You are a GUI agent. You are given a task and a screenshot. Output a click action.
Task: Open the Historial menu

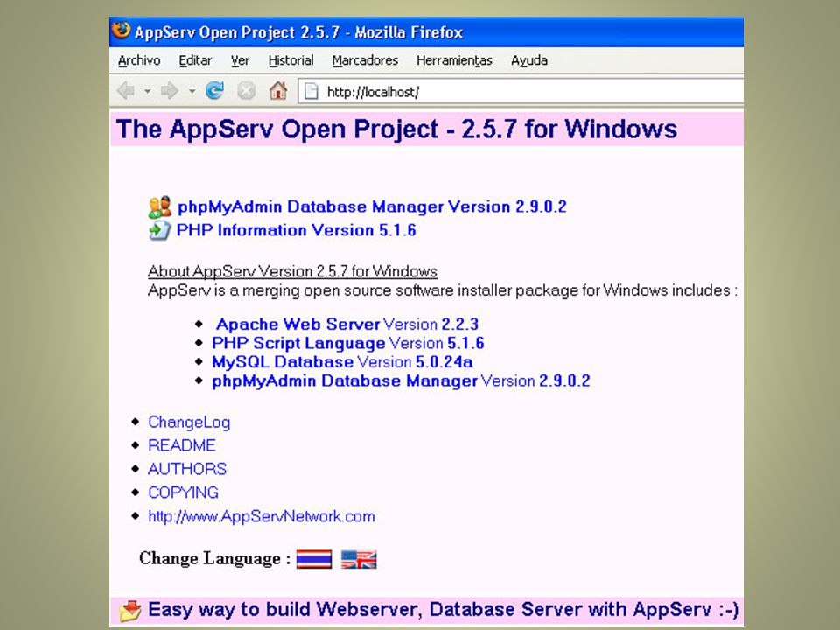[x=290, y=60]
